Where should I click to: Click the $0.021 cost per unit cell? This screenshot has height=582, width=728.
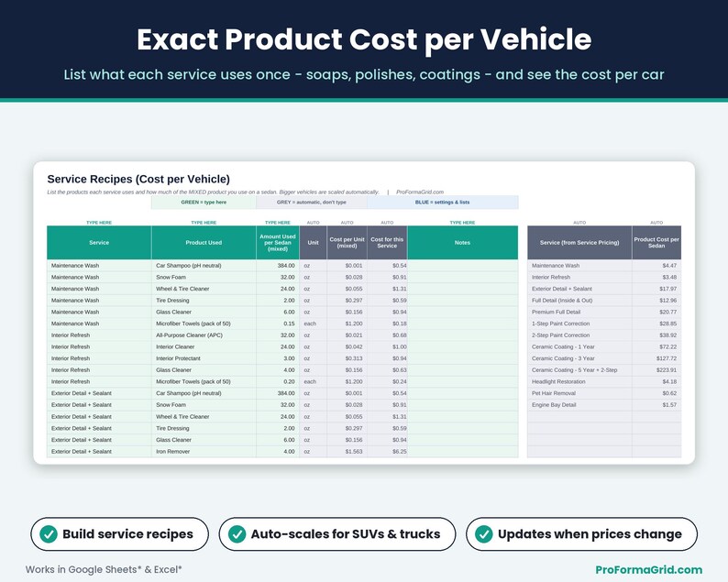tap(347, 335)
